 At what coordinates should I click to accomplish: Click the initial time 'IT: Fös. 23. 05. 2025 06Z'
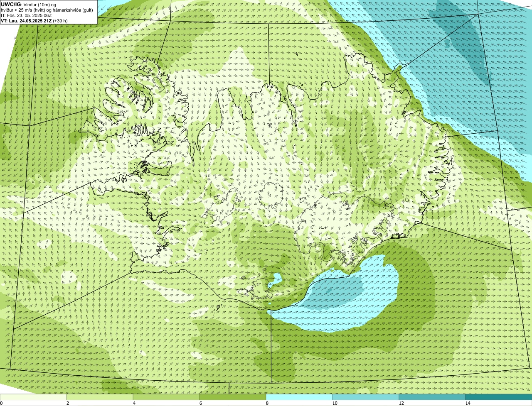pos(26,15)
